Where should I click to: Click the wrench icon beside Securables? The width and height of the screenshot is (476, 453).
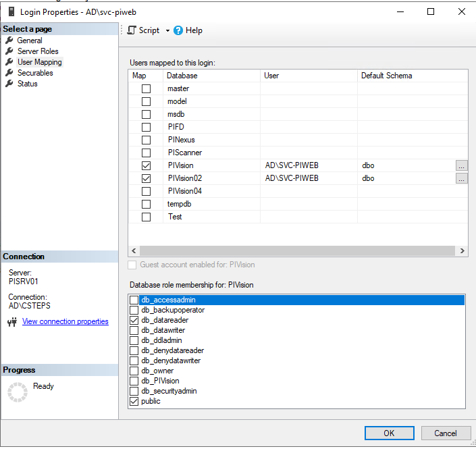coord(9,73)
